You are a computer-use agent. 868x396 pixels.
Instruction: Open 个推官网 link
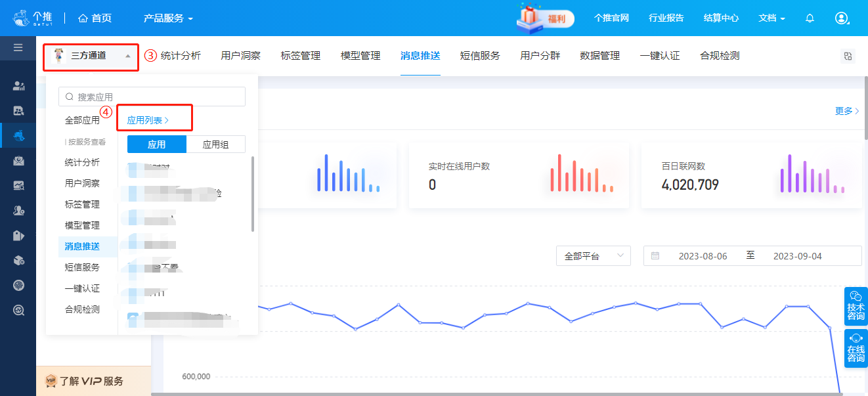pos(611,18)
